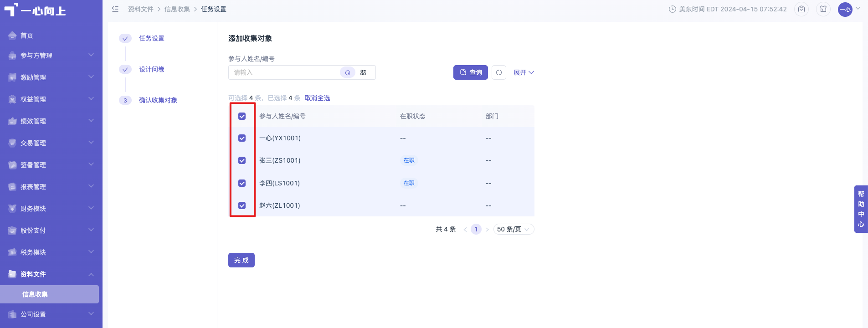Click 资料文件 in the breadcrumb
Screen dimensions: 868x328
pos(141,9)
